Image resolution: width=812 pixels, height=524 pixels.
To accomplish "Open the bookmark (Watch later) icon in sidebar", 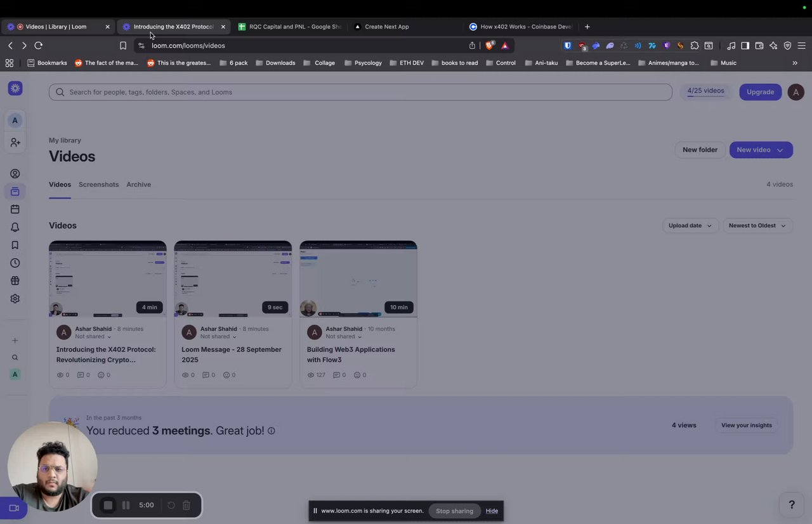I will pos(15,245).
